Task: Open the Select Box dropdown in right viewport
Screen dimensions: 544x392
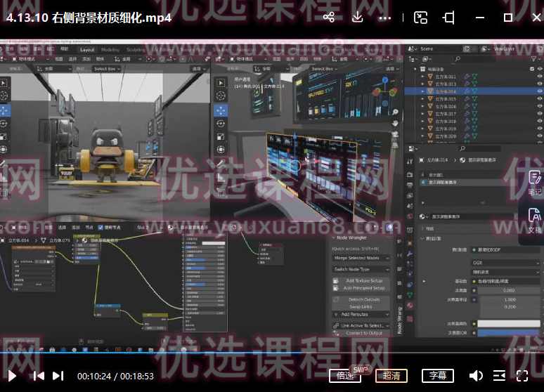Action: pyautogui.click(x=324, y=69)
